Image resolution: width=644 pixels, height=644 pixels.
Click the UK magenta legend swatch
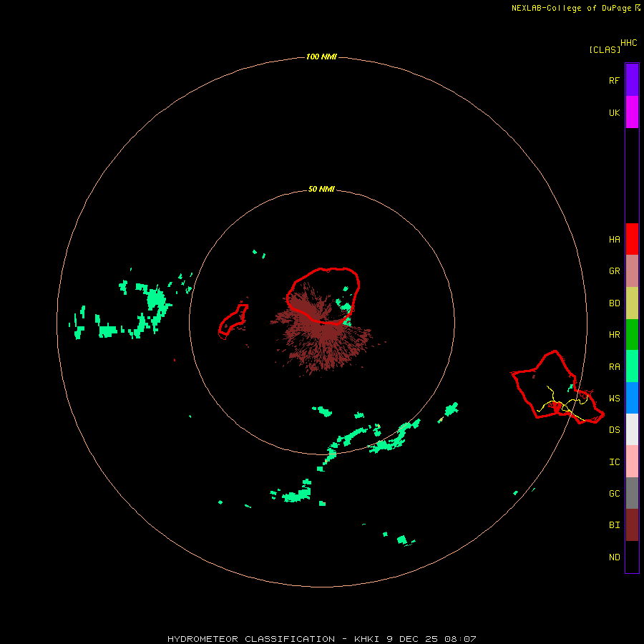pyautogui.click(x=632, y=112)
